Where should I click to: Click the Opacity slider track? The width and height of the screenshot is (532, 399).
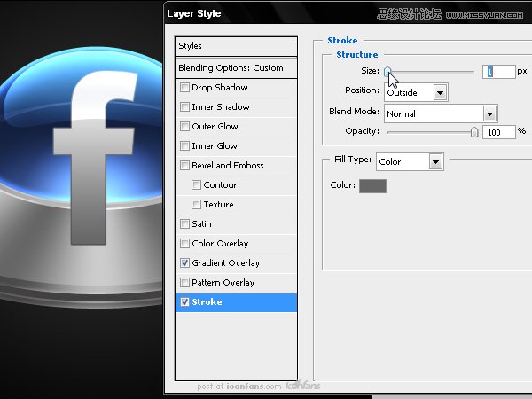tap(431, 132)
